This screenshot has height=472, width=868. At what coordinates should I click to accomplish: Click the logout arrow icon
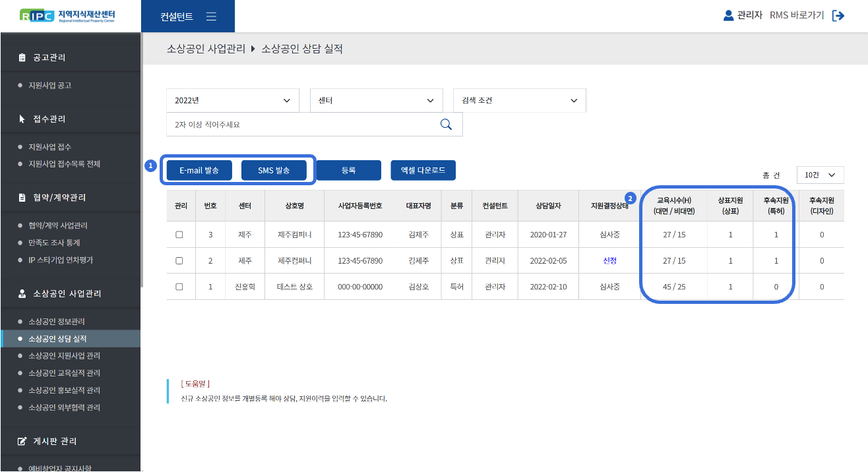(x=838, y=16)
